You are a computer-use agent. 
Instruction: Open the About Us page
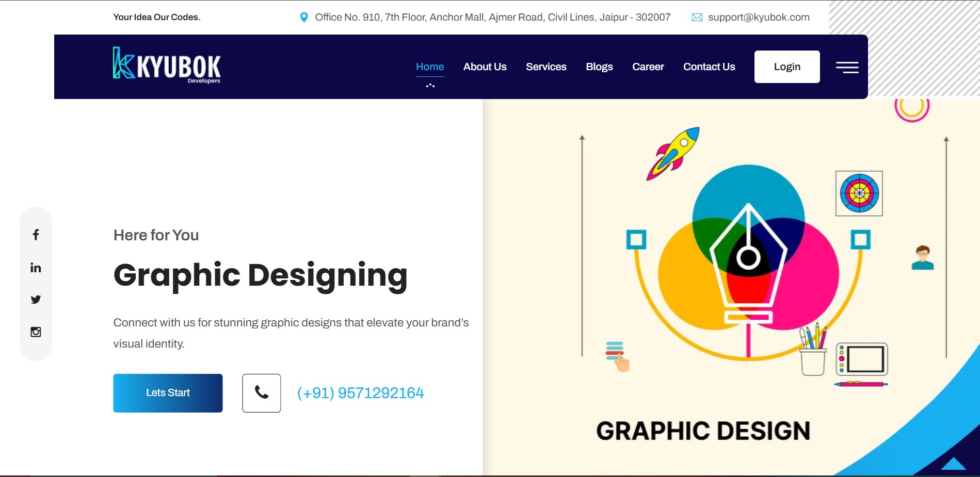485,67
